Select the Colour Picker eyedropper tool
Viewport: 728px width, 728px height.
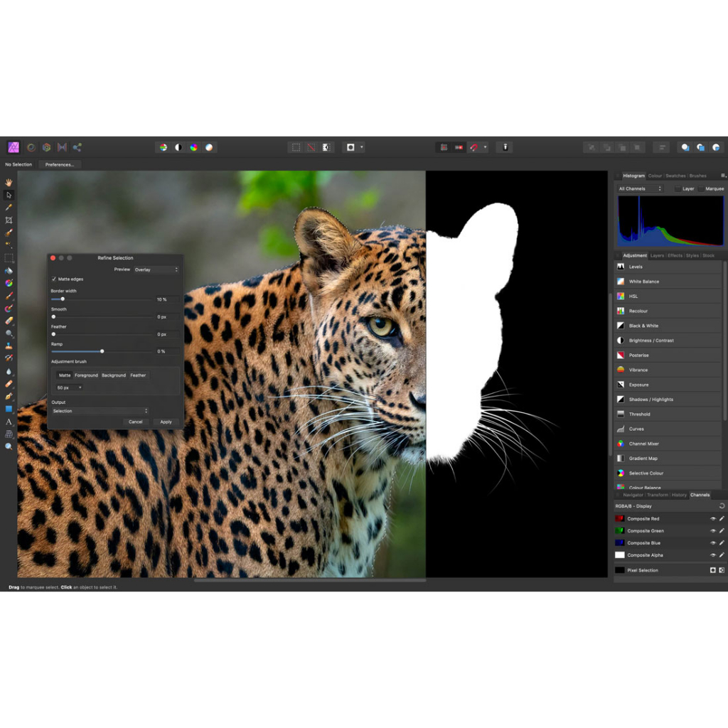pyautogui.click(x=9, y=208)
